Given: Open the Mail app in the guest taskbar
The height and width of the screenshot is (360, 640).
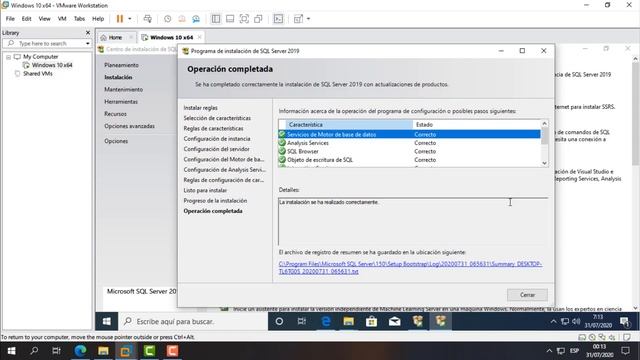Looking at the screenshot, I should click(x=394, y=321).
